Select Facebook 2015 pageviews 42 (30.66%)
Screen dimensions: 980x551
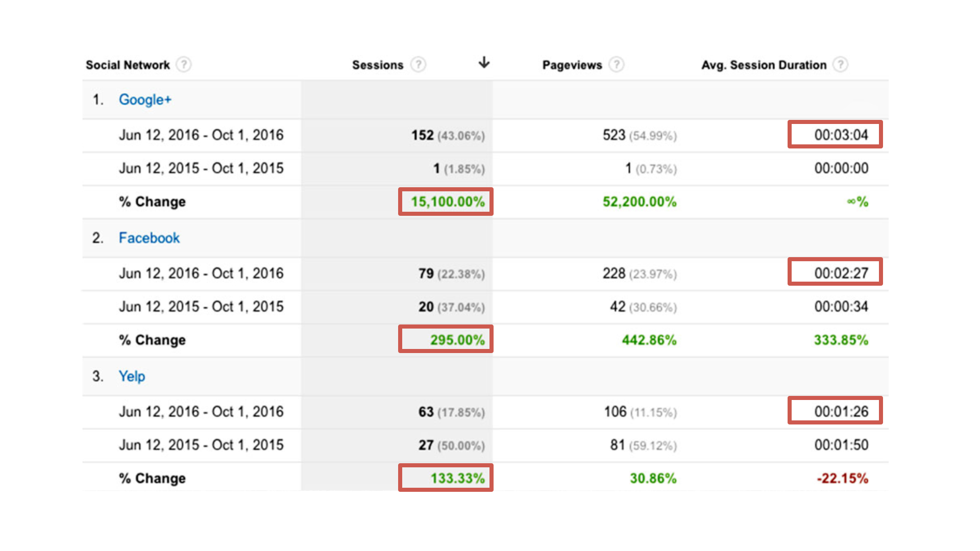click(x=643, y=307)
